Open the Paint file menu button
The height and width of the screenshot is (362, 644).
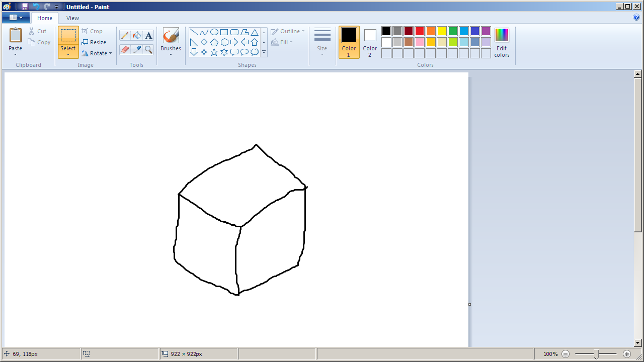[16, 18]
